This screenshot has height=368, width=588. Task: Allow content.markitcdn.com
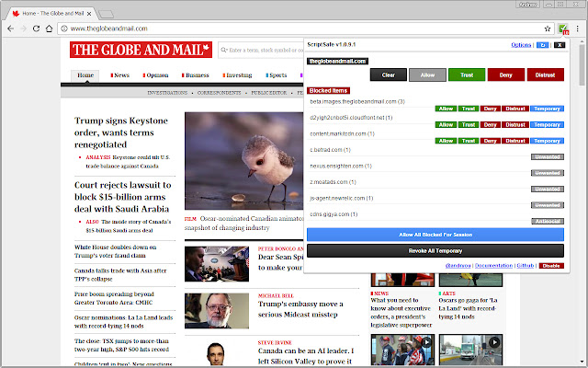[x=446, y=141]
